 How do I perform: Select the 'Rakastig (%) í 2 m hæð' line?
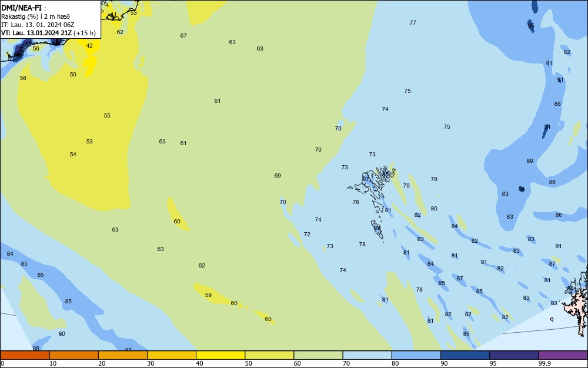coord(35,16)
